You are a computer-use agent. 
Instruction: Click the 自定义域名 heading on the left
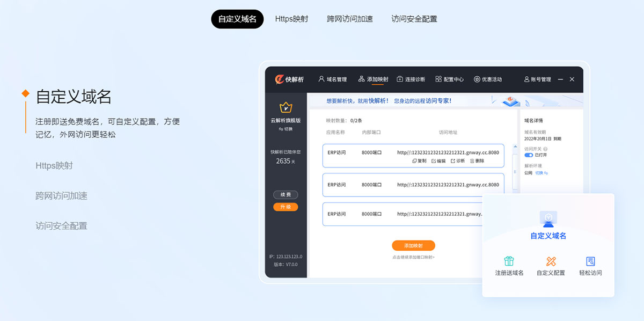click(74, 97)
